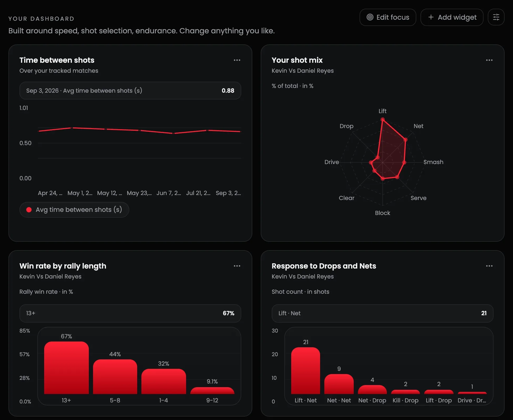Click the Drop point on radar chart
Screen dimensions: 513x420
(378, 157)
